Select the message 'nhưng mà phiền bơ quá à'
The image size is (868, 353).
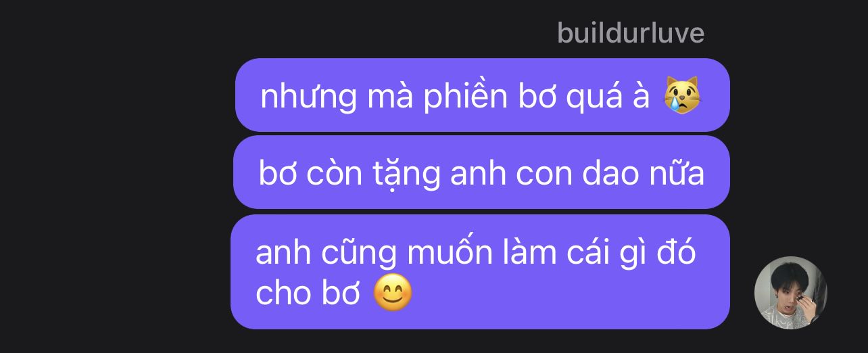[483, 95]
